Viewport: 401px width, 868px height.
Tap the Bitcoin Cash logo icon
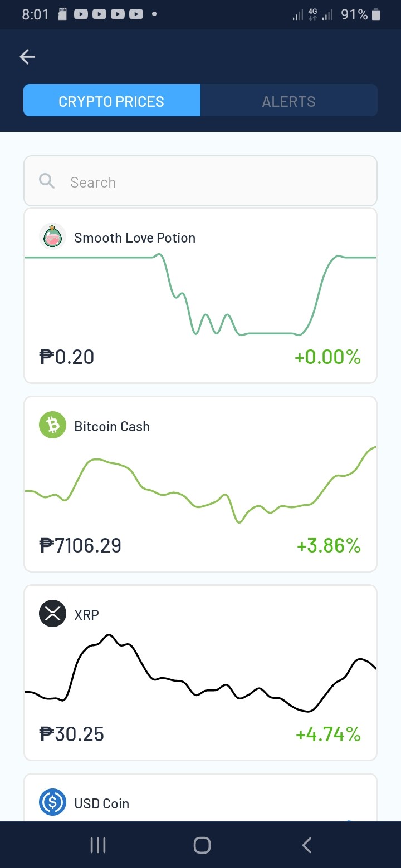52,426
